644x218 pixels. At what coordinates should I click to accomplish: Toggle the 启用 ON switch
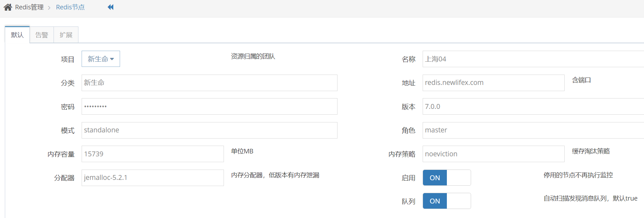(447, 178)
